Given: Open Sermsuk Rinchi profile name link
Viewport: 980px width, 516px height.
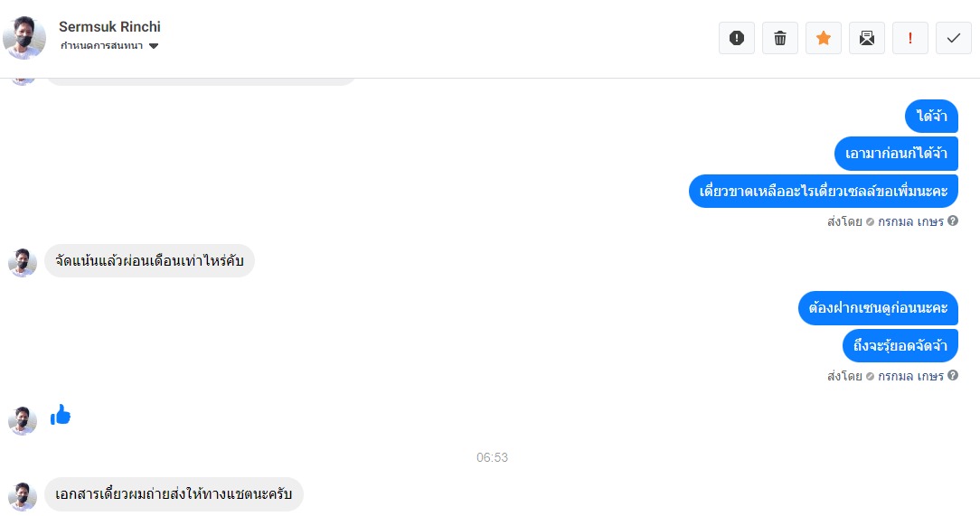Looking at the screenshot, I should click(x=109, y=27).
